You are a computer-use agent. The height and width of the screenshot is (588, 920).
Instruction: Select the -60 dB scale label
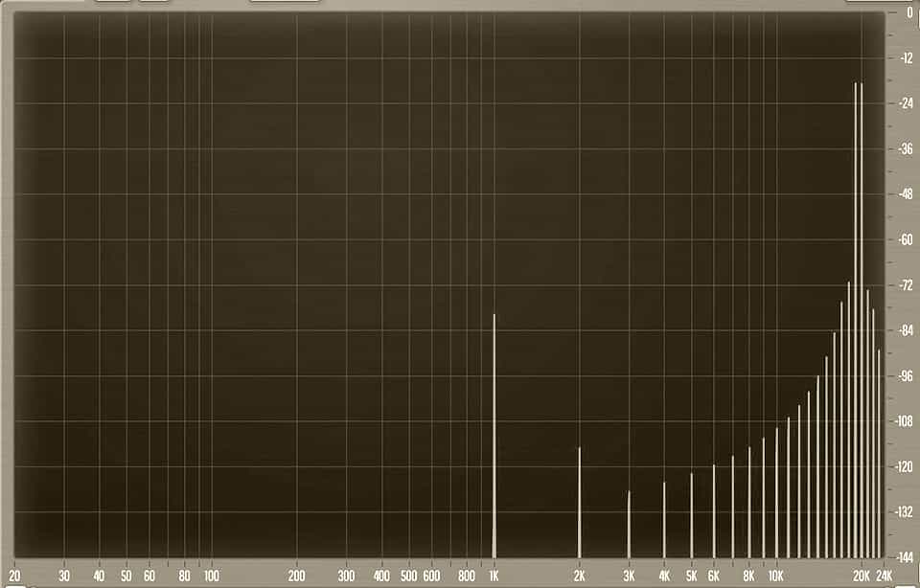pos(906,239)
